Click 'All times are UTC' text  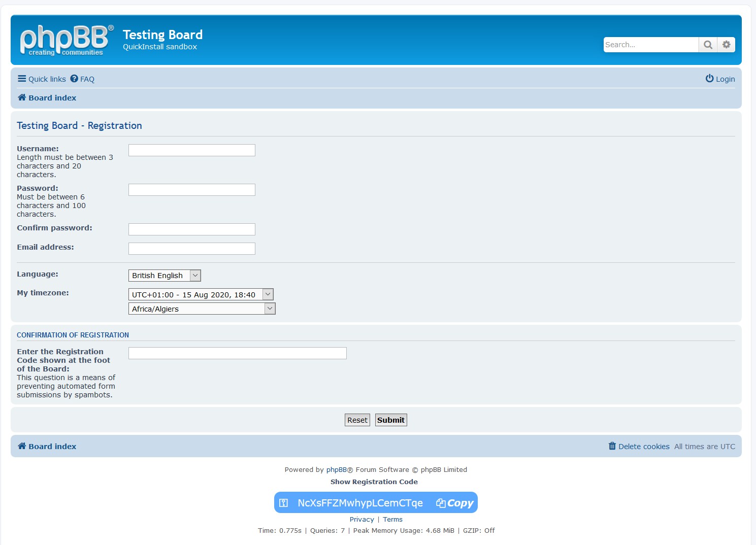[x=705, y=447]
